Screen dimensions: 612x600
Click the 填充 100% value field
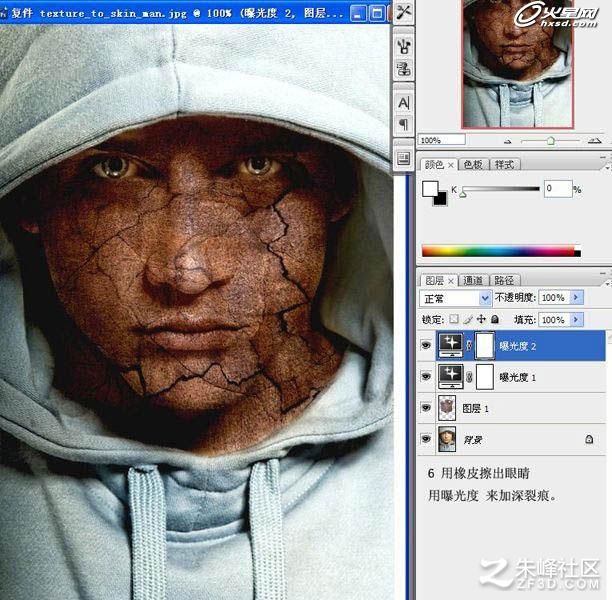554,320
